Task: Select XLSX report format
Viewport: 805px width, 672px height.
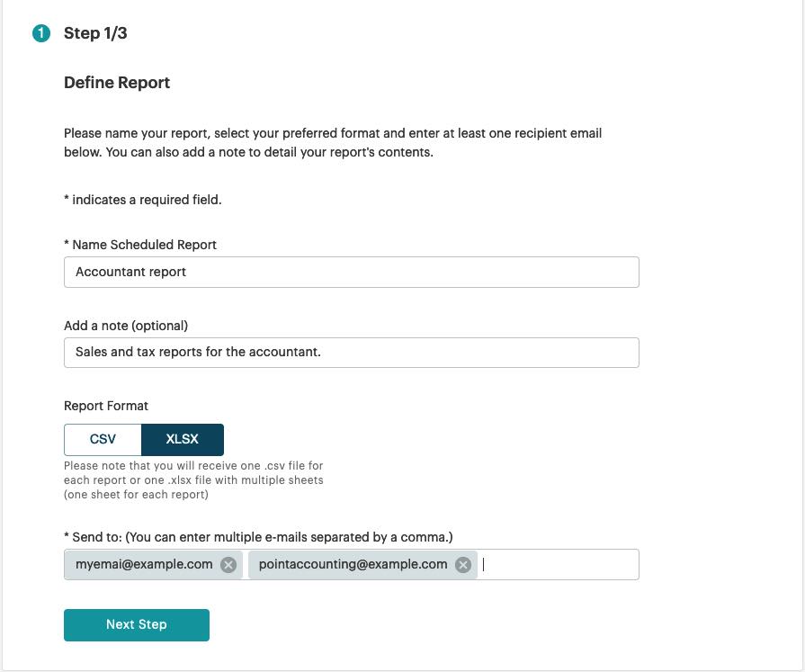Action: tap(183, 440)
